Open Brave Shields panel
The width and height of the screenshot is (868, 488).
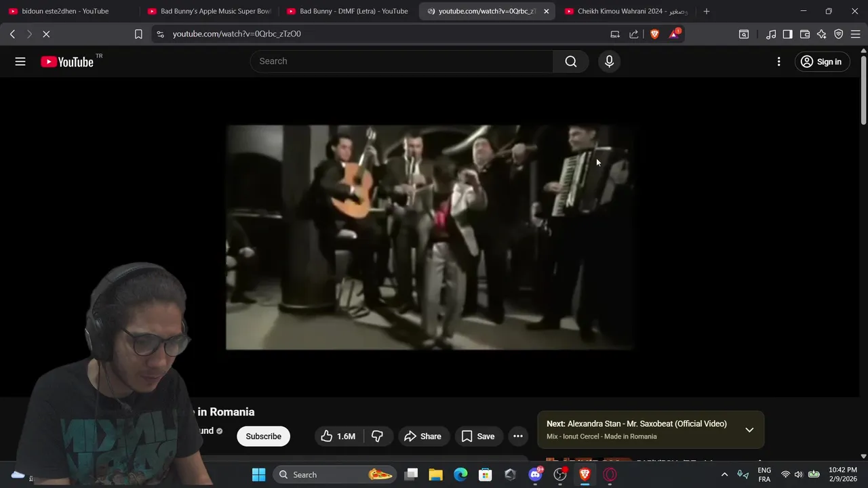click(654, 34)
